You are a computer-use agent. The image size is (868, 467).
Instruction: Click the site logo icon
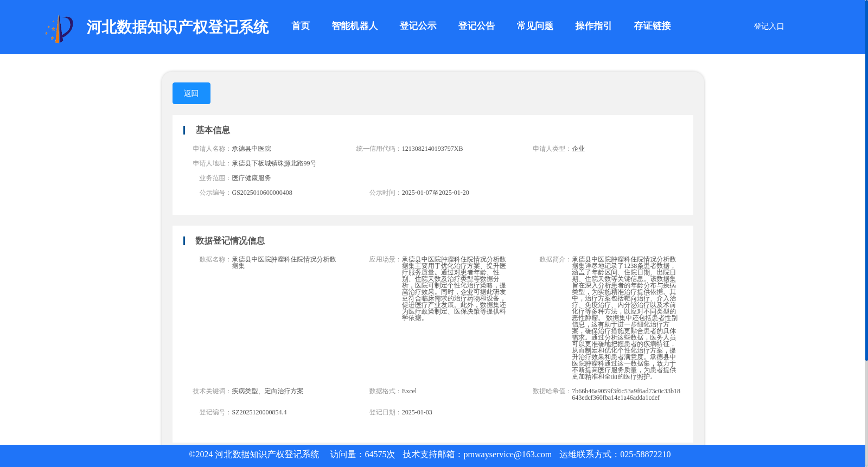pyautogui.click(x=59, y=28)
